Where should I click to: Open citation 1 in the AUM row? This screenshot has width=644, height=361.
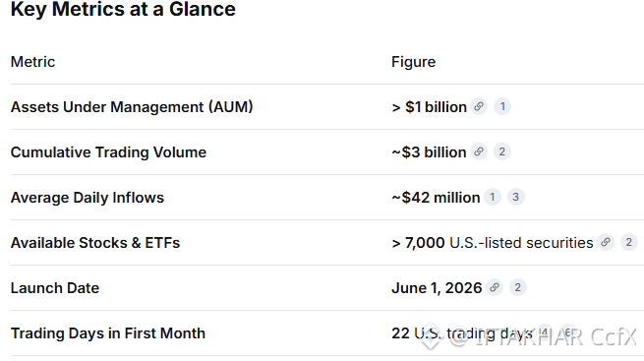(502, 107)
